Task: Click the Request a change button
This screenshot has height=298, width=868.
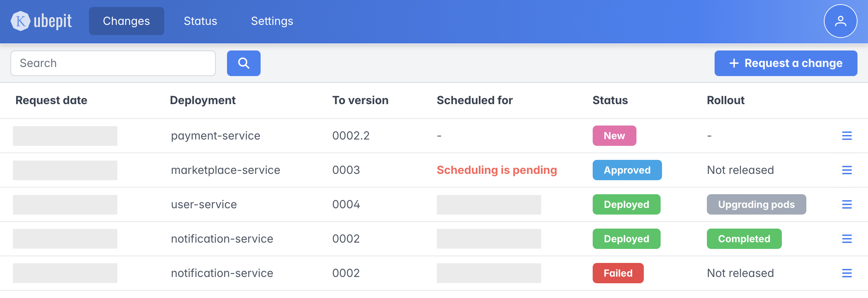Action: (x=786, y=63)
